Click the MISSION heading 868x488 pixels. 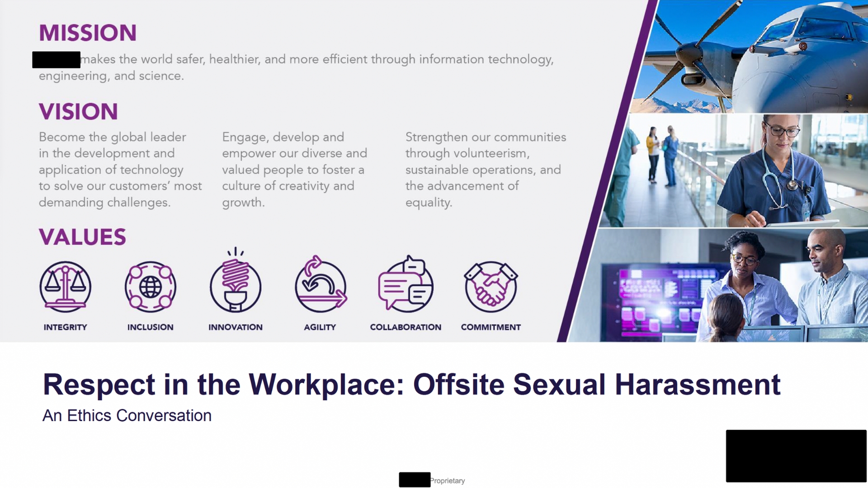coord(88,33)
